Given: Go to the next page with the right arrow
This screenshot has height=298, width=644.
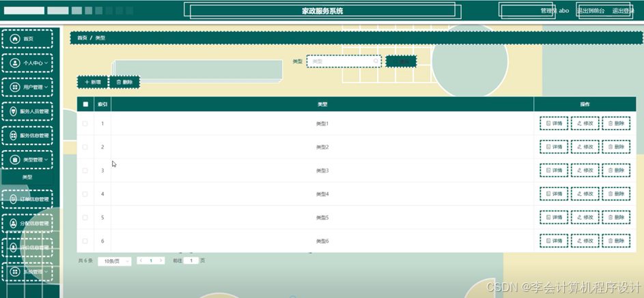Looking at the screenshot, I should (x=161, y=260).
